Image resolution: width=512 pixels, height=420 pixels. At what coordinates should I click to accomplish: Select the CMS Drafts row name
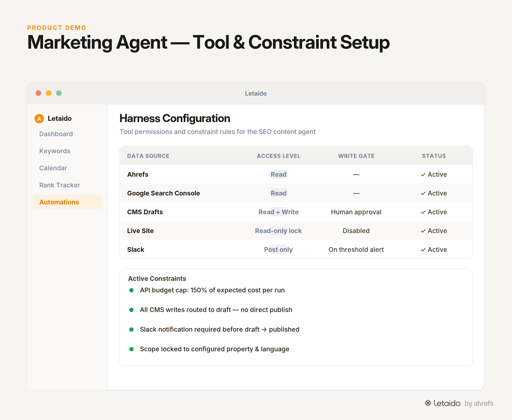[x=145, y=212]
